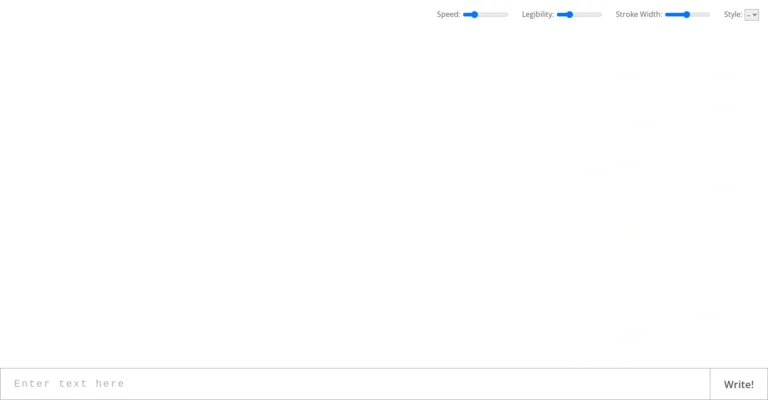Set the Speed slider to its maximum end

(507, 15)
